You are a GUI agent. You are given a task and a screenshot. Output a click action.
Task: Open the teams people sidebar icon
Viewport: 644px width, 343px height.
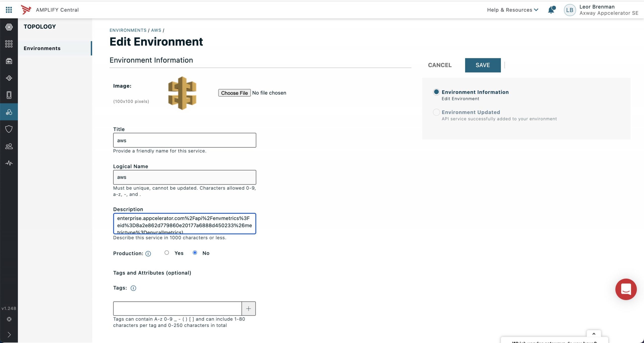click(9, 146)
